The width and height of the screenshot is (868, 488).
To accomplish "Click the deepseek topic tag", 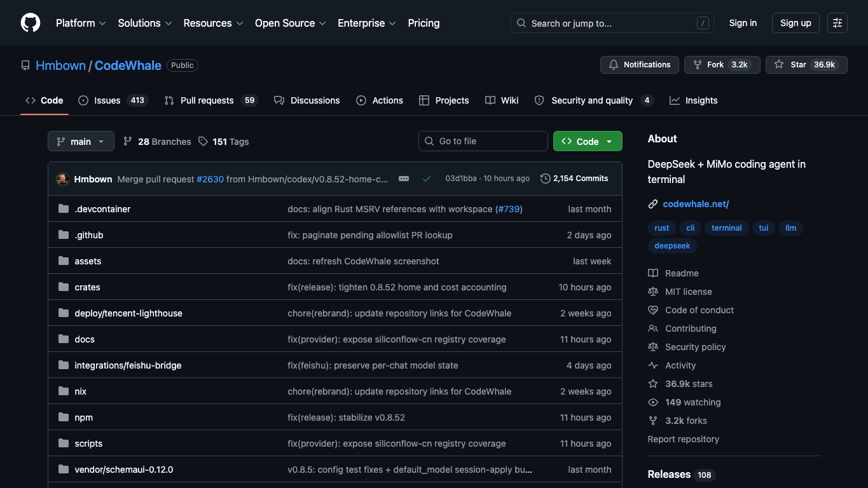I will [673, 246].
